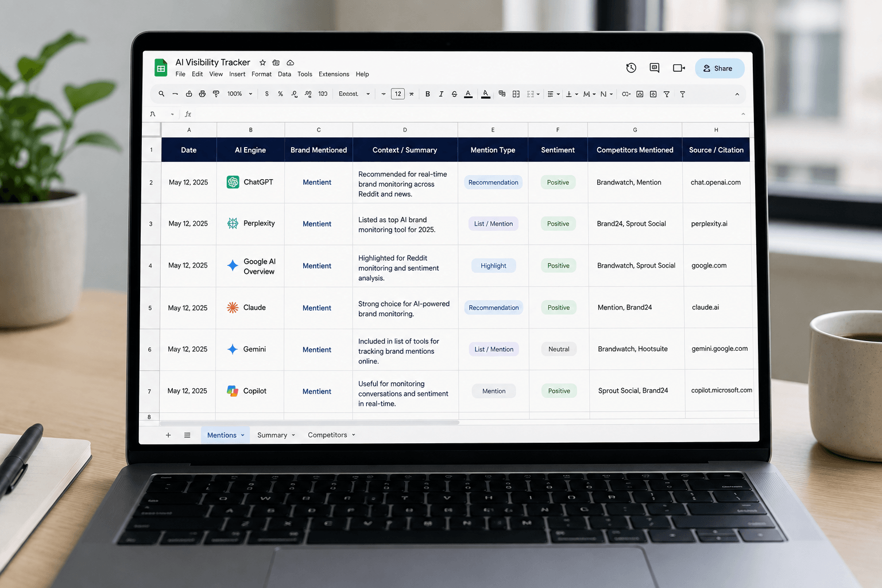
Task: Toggle strikethrough formatting
Action: pyautogui.click(x=454, y=94)
